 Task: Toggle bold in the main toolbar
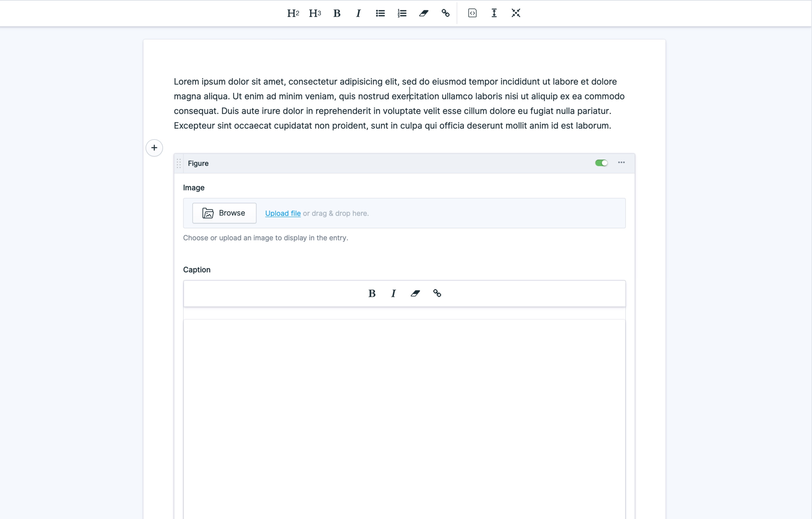337,13
